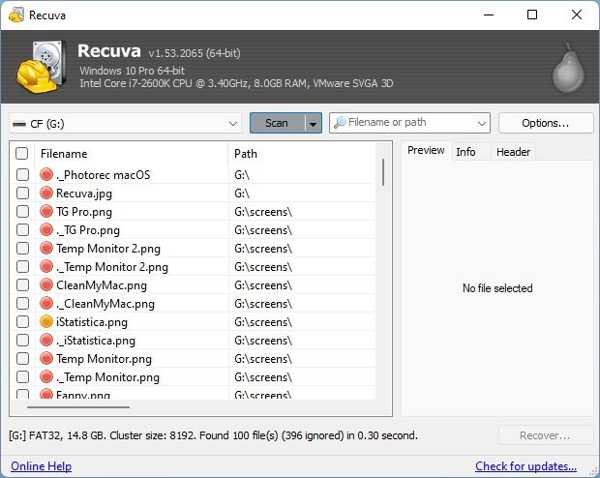Open the CF (G:) drive dropdown
The width and height of the screenshot is (600, 478).
coord(233,124)
